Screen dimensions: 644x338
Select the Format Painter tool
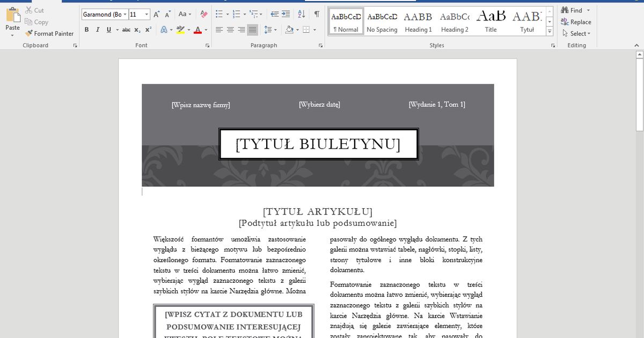pos(49,33)
